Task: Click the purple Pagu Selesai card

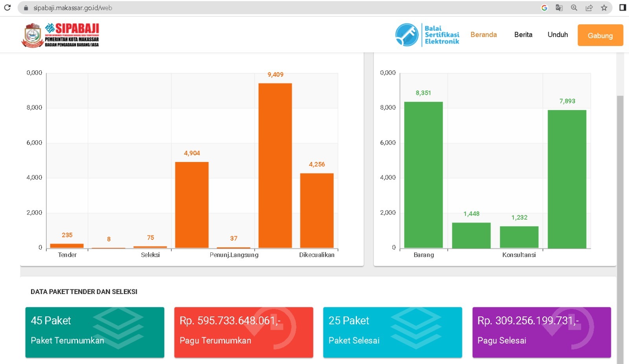Action: 542,332
